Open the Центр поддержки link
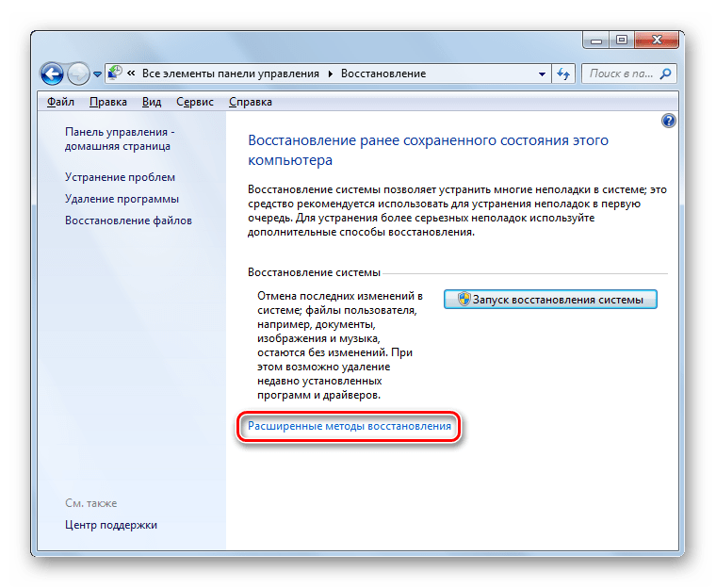Screen dimensions: 716x588 111,525
